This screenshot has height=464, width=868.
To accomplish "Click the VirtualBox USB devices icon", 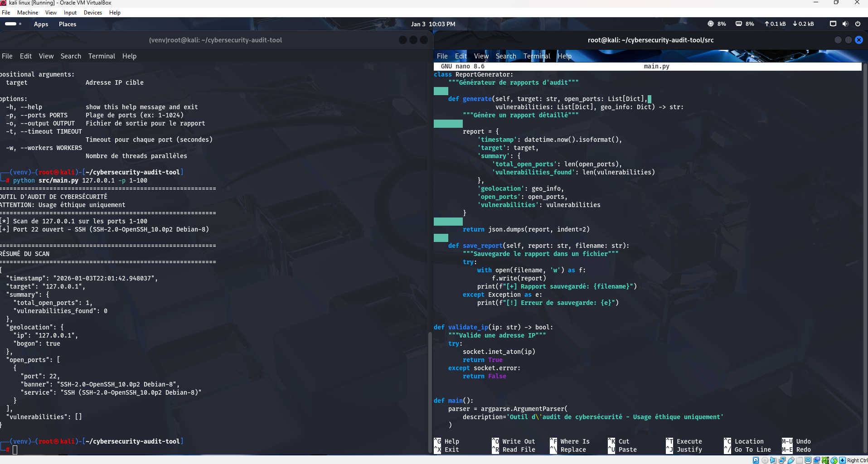I will click(x=791, y=460).
